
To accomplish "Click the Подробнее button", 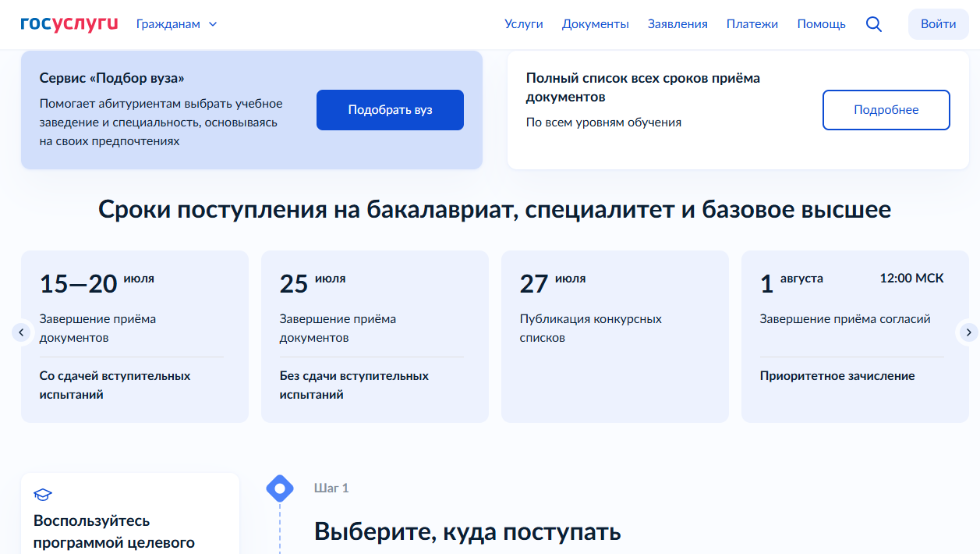I will (x=886, y=110).
